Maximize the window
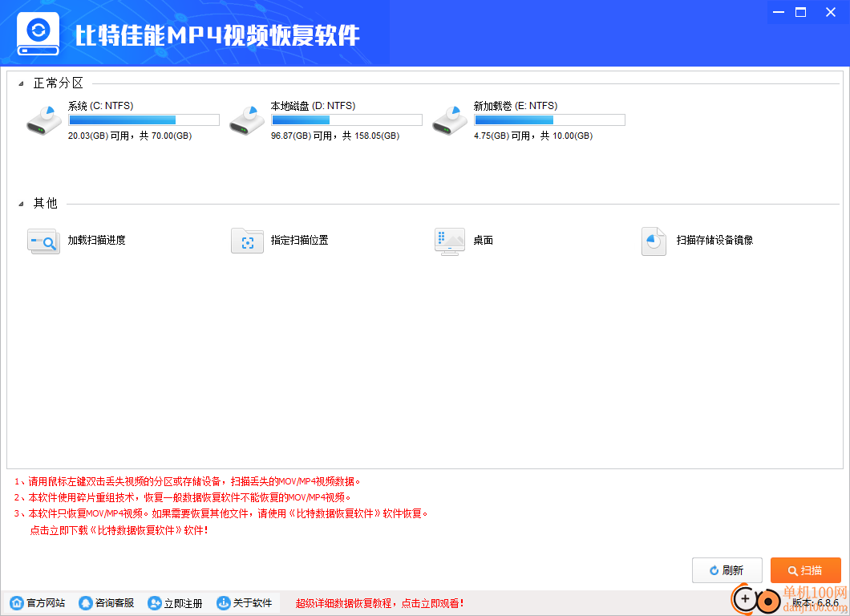Screen dimensions: 850x616 click(x=800, y=12)
